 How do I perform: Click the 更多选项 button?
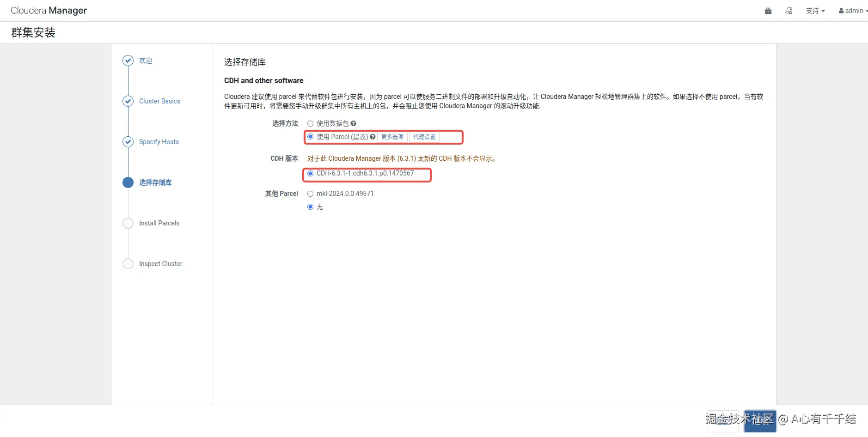pyautogui.click(x=392, y=137)
